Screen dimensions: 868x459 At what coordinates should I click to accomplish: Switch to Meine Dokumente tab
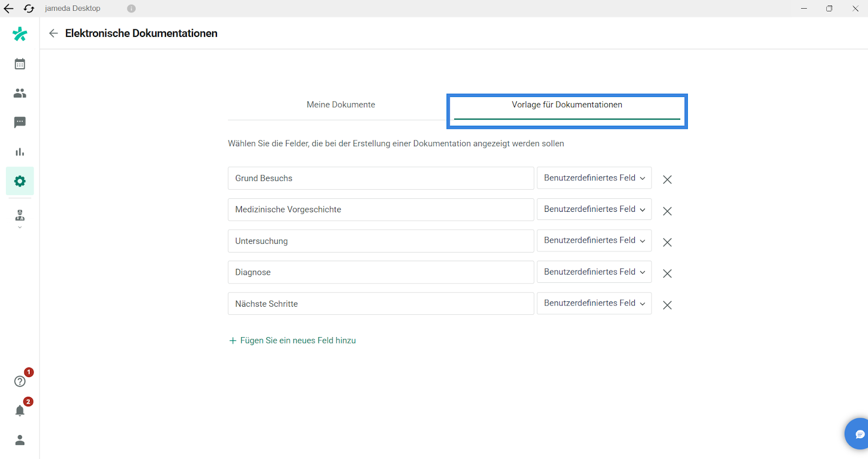341,105
